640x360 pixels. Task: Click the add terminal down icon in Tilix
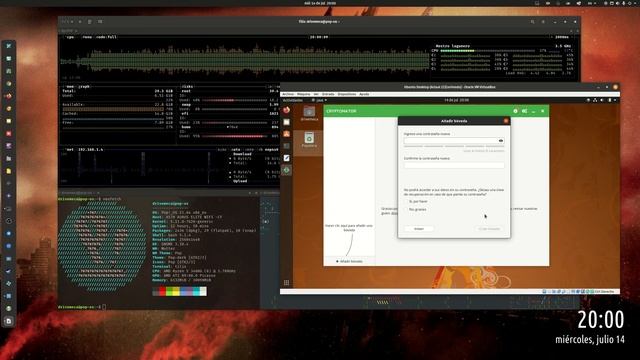[100, 22]
